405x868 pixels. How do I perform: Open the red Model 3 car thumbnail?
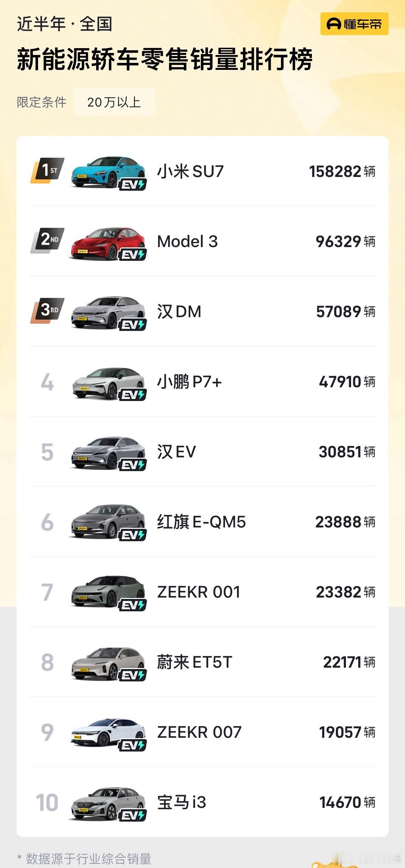[108, 242]
